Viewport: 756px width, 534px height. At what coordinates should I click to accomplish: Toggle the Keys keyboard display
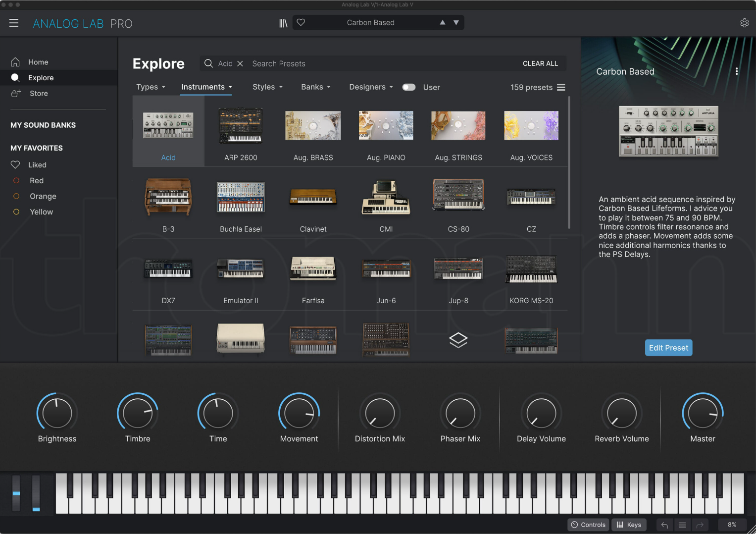(629, 525)
